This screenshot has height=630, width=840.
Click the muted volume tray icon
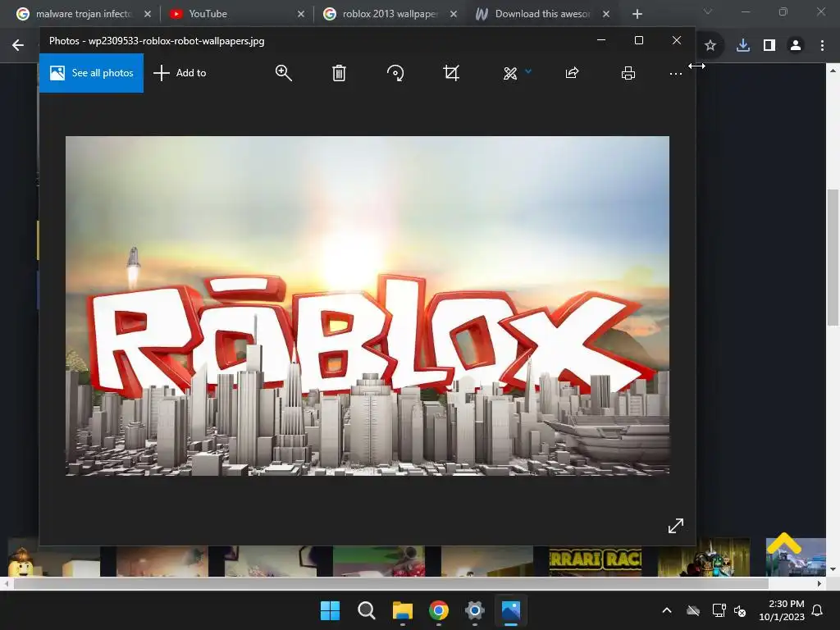pos(741,610)
